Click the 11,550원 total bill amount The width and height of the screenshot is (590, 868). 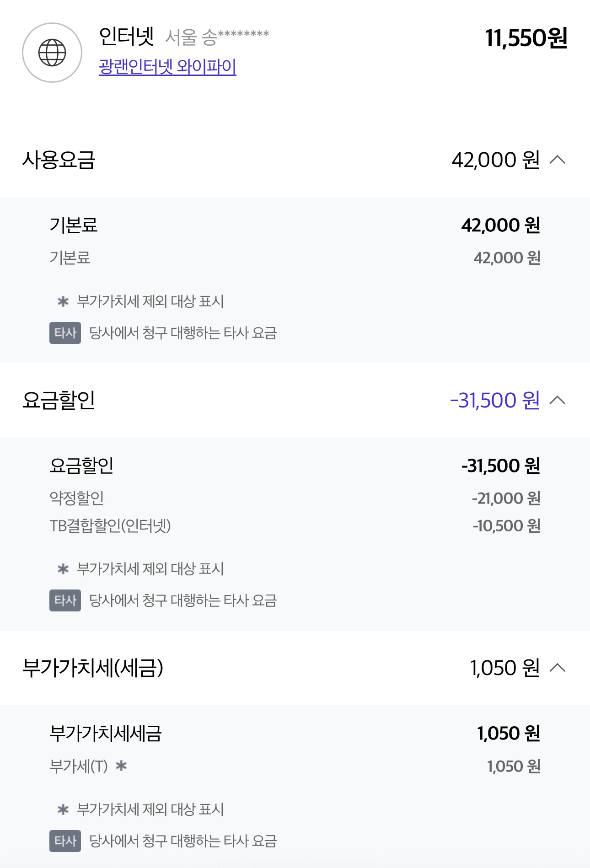526,38
